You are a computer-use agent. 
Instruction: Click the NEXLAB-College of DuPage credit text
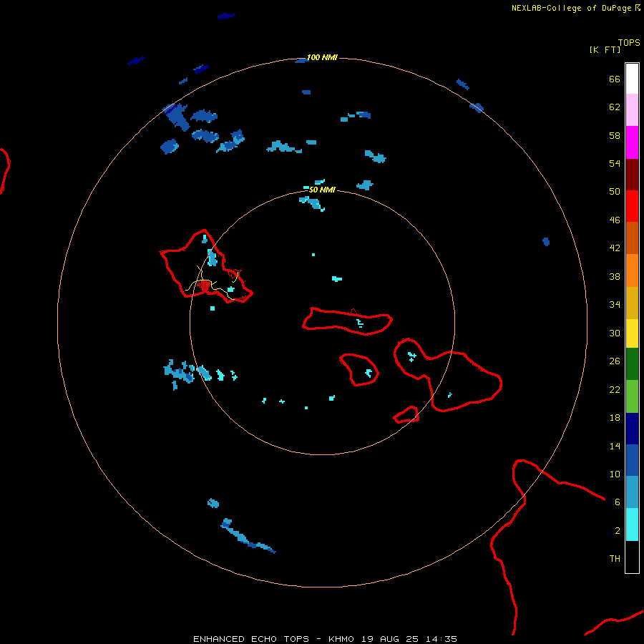click(572, 8)
